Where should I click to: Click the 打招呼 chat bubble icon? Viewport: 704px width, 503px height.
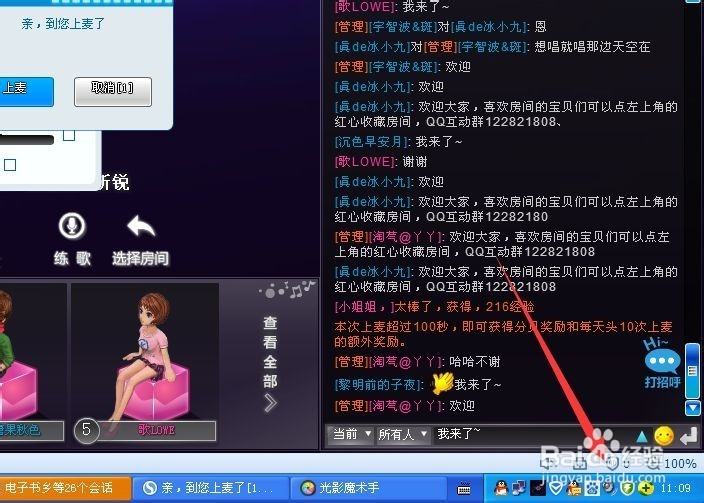662,361
